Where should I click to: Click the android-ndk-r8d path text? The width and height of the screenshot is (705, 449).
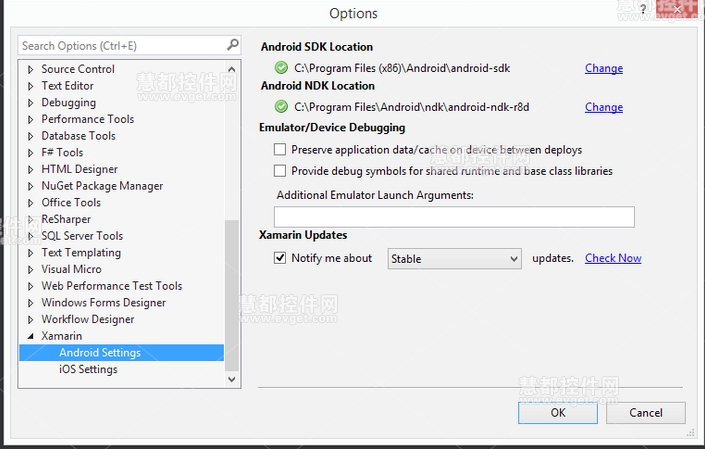[x=411, y=107]
